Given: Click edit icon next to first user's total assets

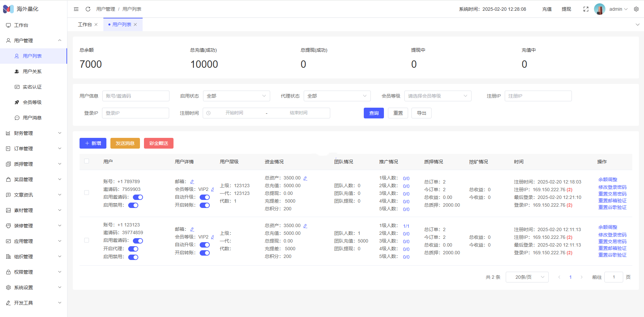Looking at the screenshot, I should click(305, 178).
